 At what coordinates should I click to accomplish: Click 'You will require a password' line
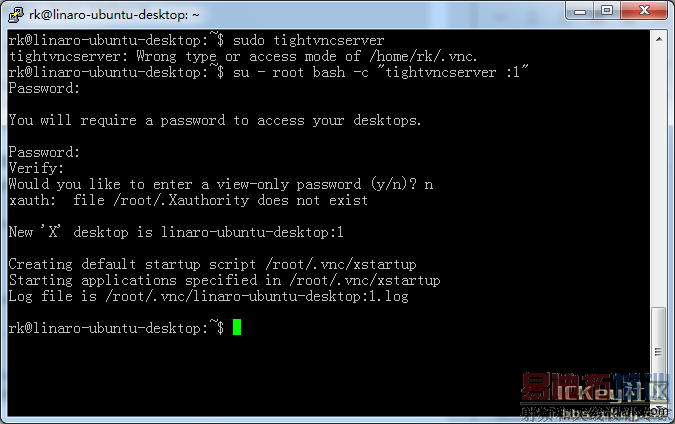215,120
